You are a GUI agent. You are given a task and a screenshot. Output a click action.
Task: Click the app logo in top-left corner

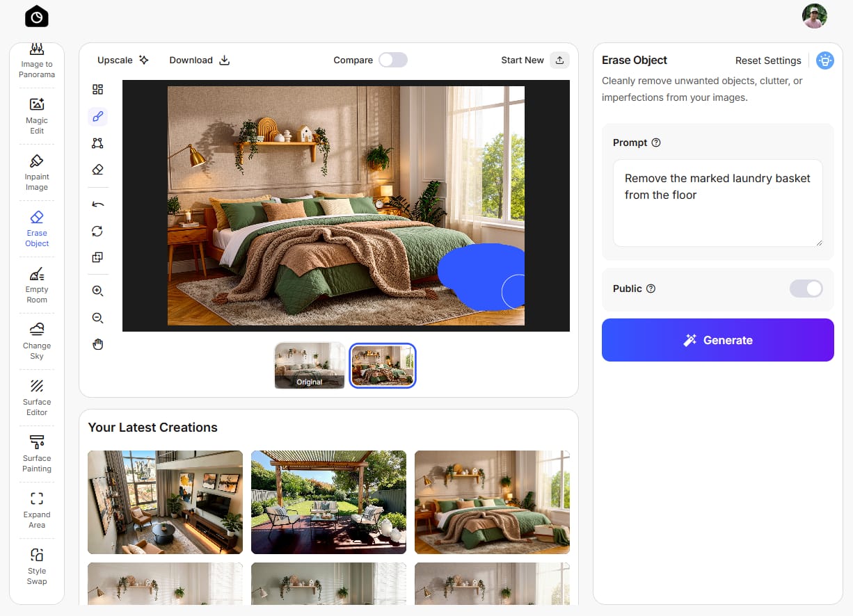tap(37, 16)
